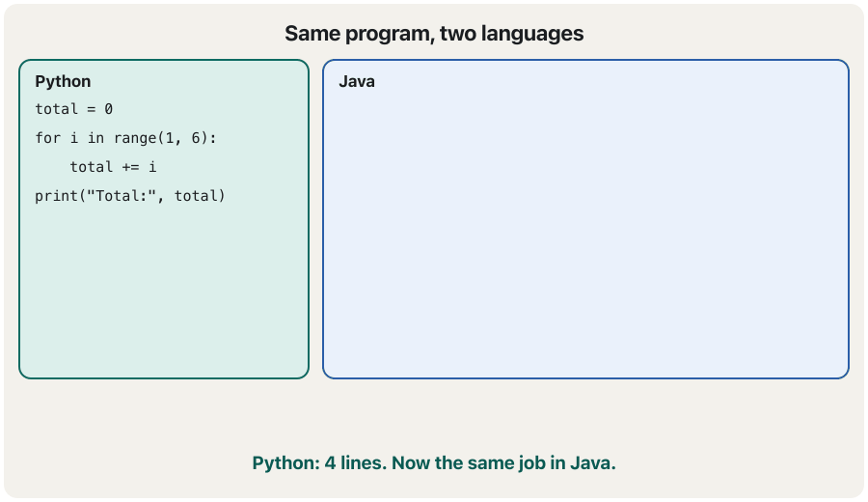Viewport: 868px width, 502px height.
Task: Click the title 'Same program, two languages'
Action: [434, 34]
